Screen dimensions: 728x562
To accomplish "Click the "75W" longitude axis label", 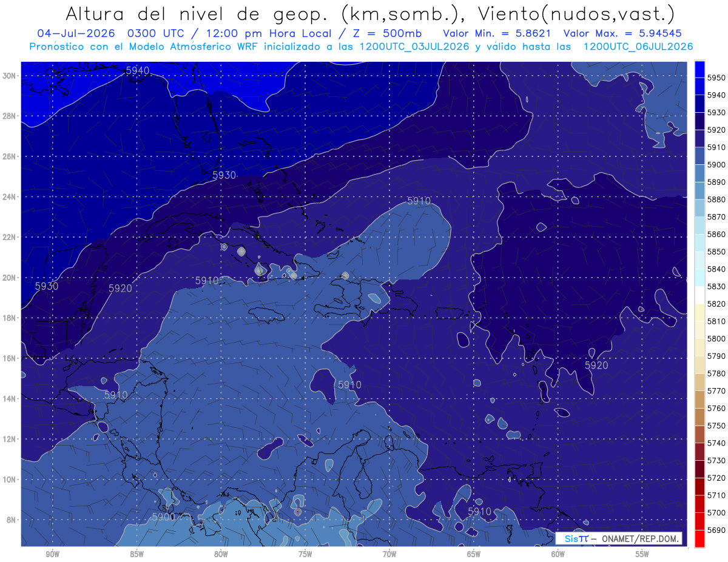I will (x=305, y=554).
